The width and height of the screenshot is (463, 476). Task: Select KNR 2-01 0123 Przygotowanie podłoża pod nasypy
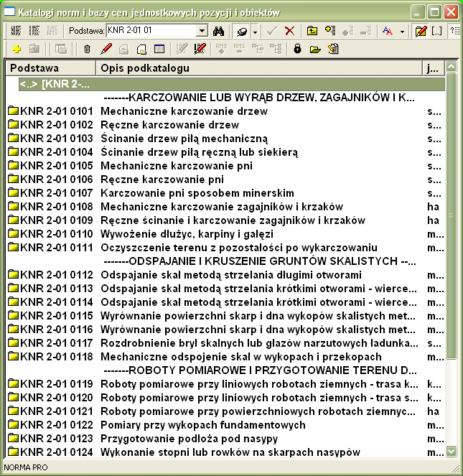click(189, 439)
